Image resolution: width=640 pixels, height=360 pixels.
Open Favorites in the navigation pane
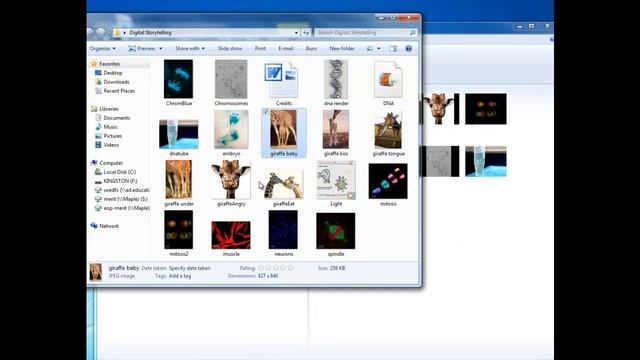[x=109, y=64]
